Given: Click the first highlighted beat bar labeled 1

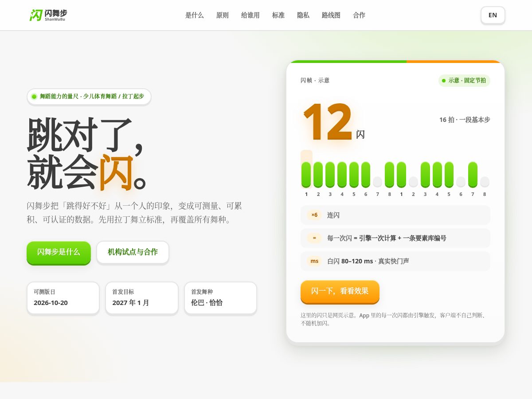Looking at the screenshot, I should [x=306, y=175].
